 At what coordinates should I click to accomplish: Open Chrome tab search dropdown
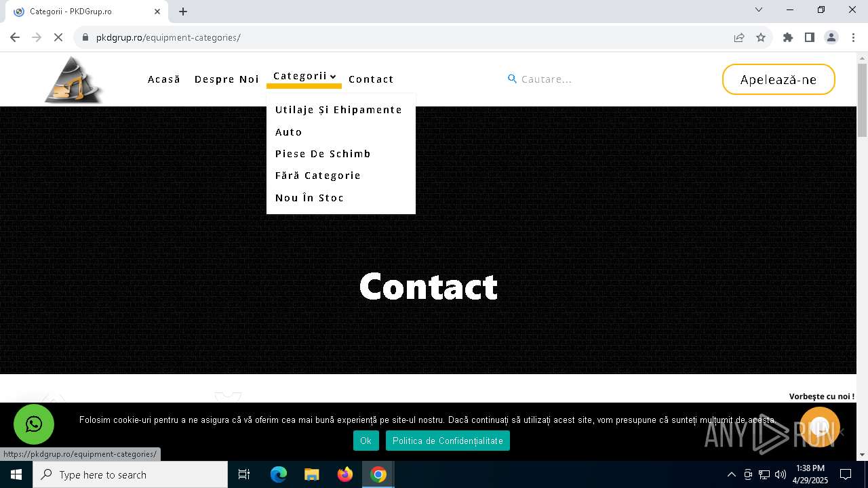[x=759, y=9]
